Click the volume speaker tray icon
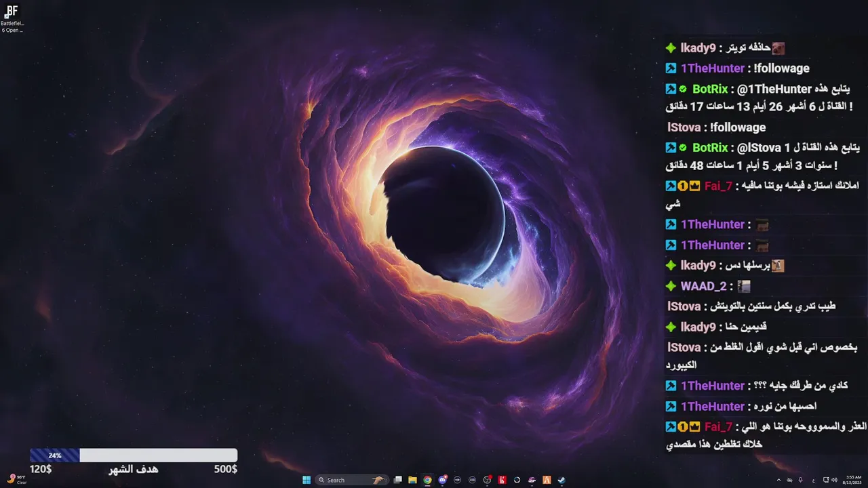 click(835, 480)
